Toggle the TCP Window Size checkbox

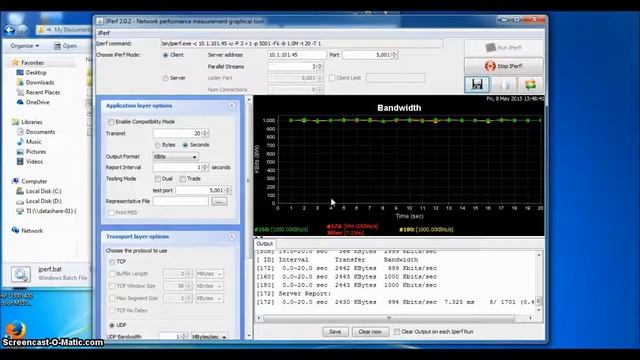click(x=112, y=286)
